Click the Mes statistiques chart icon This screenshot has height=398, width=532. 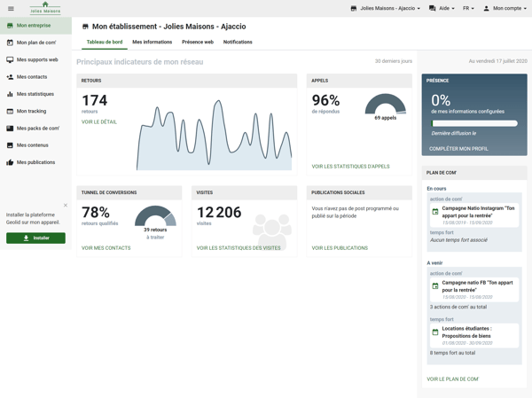10,94
